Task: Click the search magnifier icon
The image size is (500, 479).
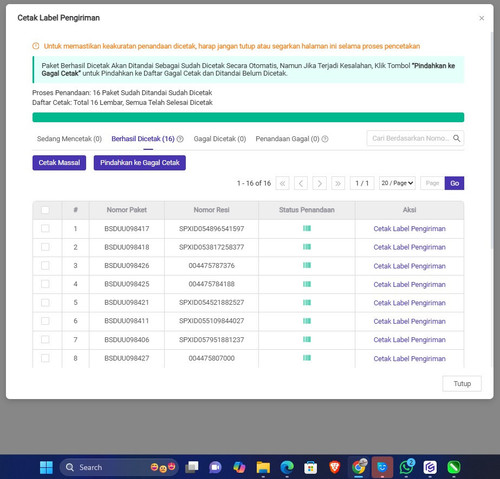Action: 456,138
